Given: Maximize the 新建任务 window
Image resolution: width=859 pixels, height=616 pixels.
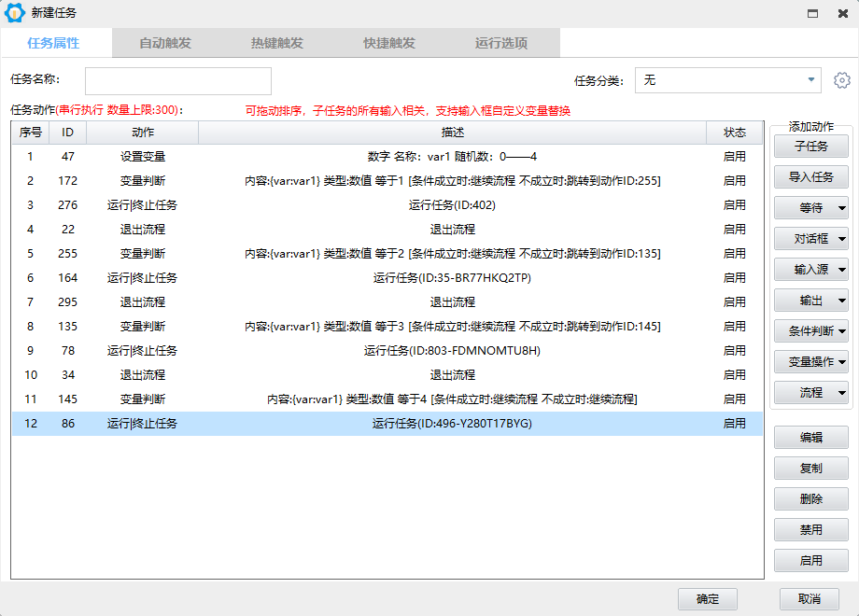Looking at the screenshot, I should [812, 13].
